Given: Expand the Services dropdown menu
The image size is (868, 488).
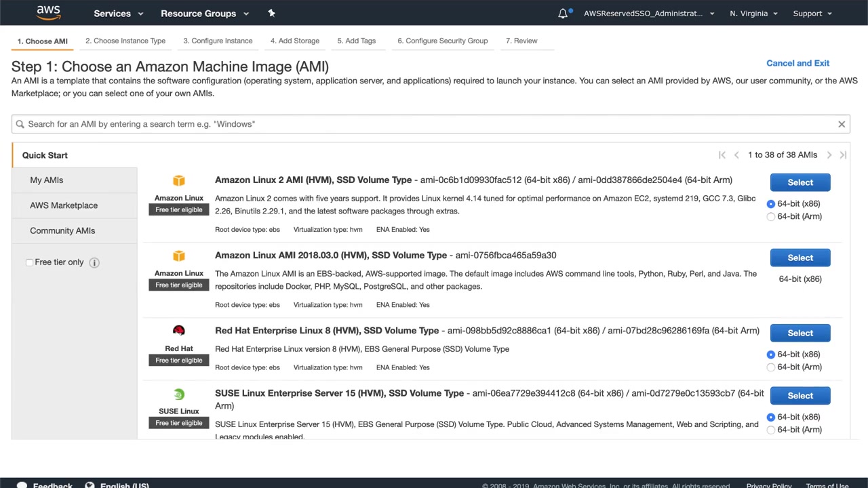Looking at the screenshot, I should [x=119, y=14].
